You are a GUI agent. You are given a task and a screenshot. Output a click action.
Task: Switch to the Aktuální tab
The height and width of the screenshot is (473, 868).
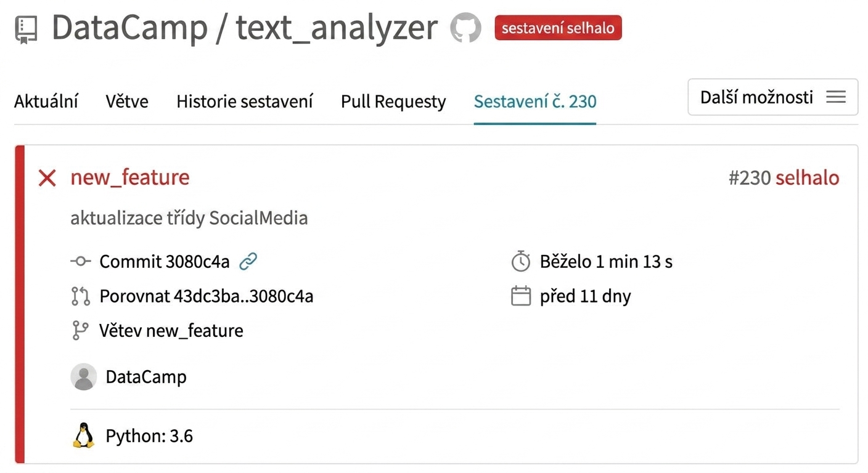pyautogui.click(x=46, y=101)
